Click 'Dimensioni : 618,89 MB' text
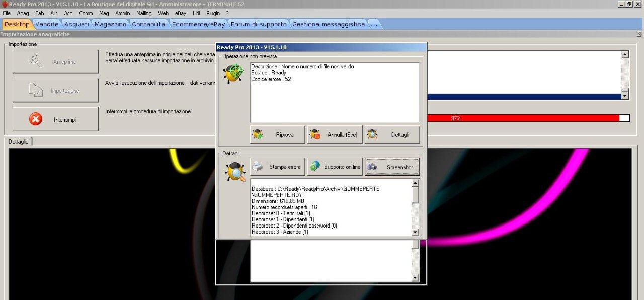This screenshot has width=644, height=300. (278, 201)
